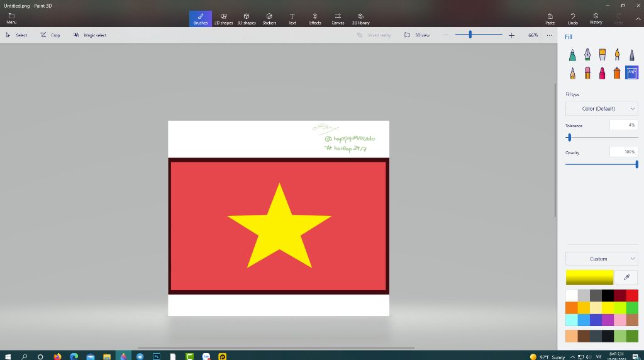Image resolution: width=644 pixels, height=360 pixels.
Task: Click the Tolerance slider handle
Action: [569, 138]
